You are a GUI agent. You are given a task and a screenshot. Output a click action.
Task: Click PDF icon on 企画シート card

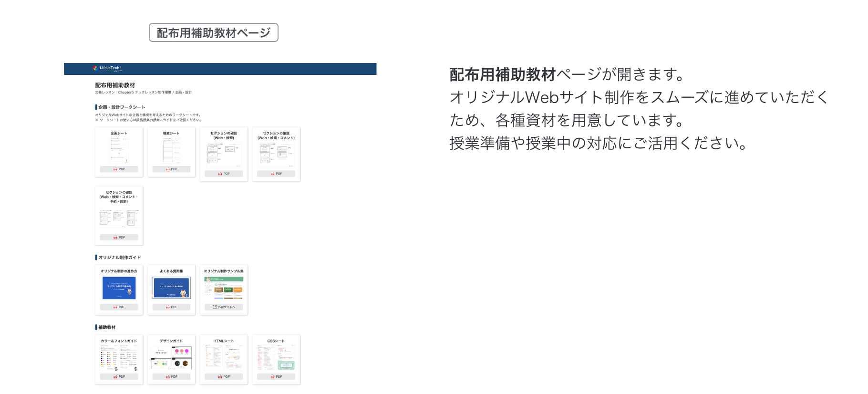click(x=115, y=169)
